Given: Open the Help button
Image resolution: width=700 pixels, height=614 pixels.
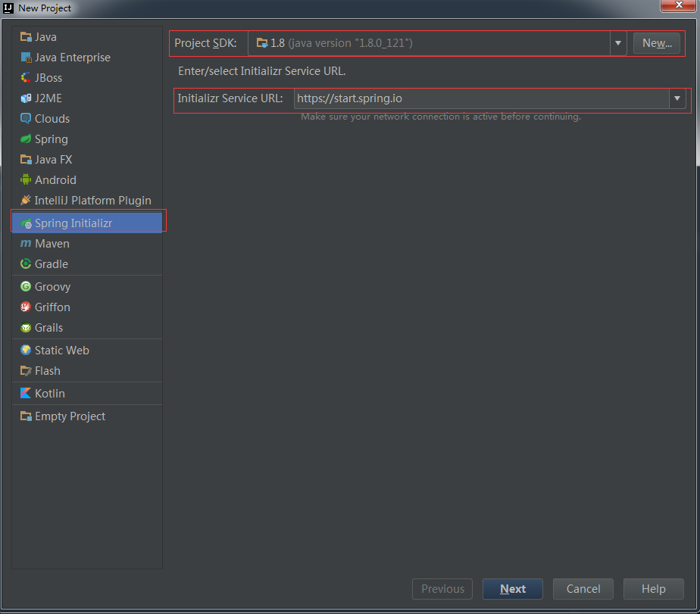Looking at the screenshot, I should 654,589.
